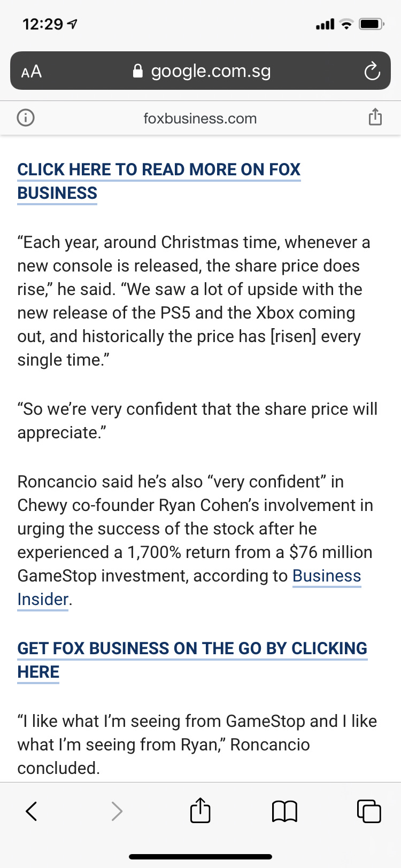Open "Click here to read more on Fox Business" link
This screenshot has width=401, height=868.
(x=159, y=170)
